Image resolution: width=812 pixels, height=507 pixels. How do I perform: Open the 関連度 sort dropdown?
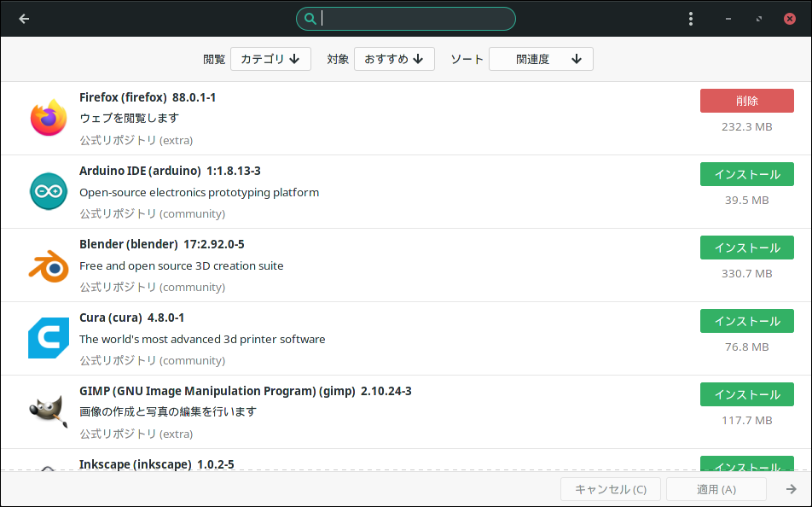click(x=541, y=59)
